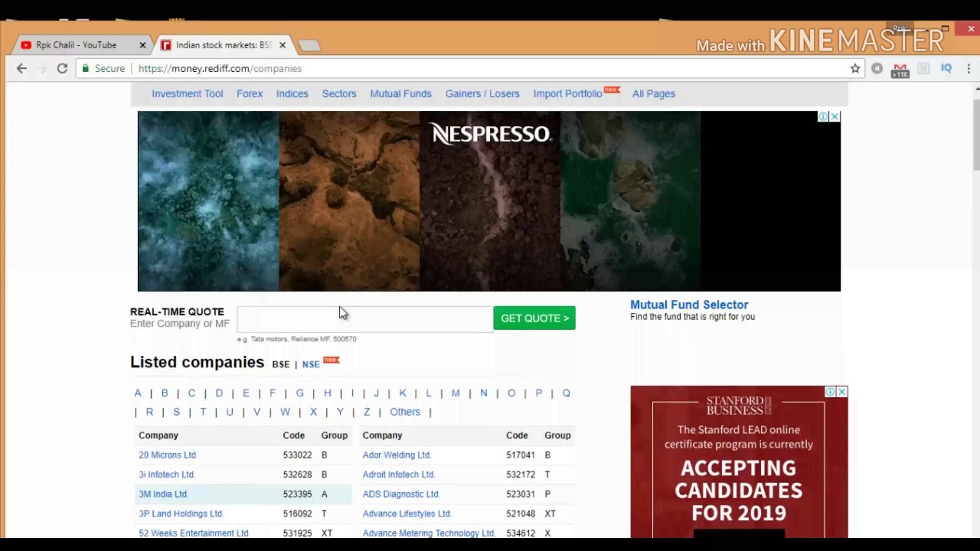The image size is (980, 551).
Task: Open Import Portfolio link
Action: tap(567, 93)
